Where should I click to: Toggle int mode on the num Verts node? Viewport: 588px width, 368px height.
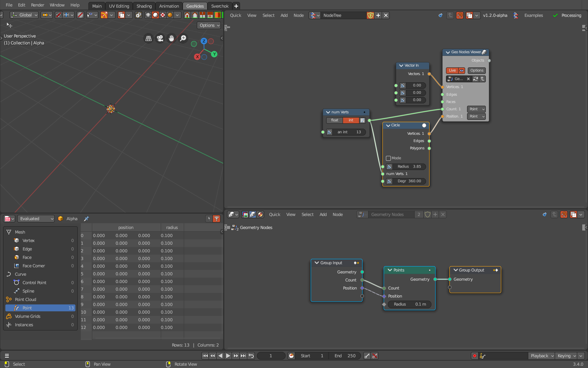click(351, 120)
